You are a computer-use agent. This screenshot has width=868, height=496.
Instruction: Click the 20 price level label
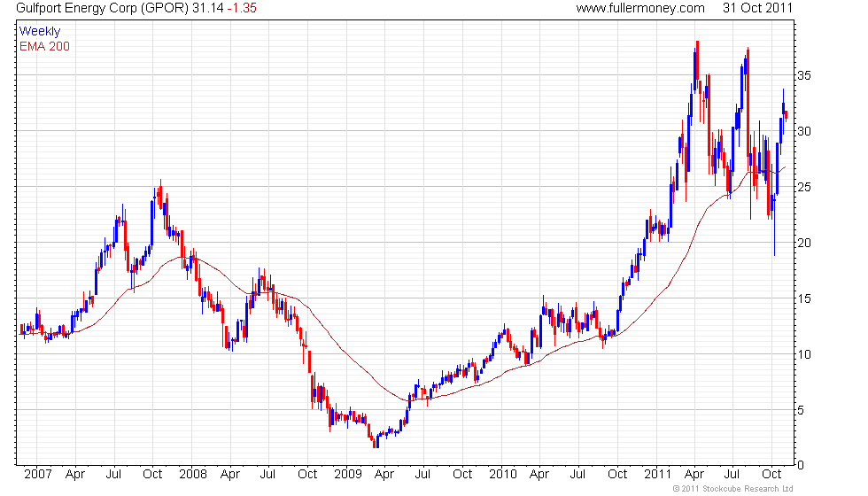click(804, 243)
